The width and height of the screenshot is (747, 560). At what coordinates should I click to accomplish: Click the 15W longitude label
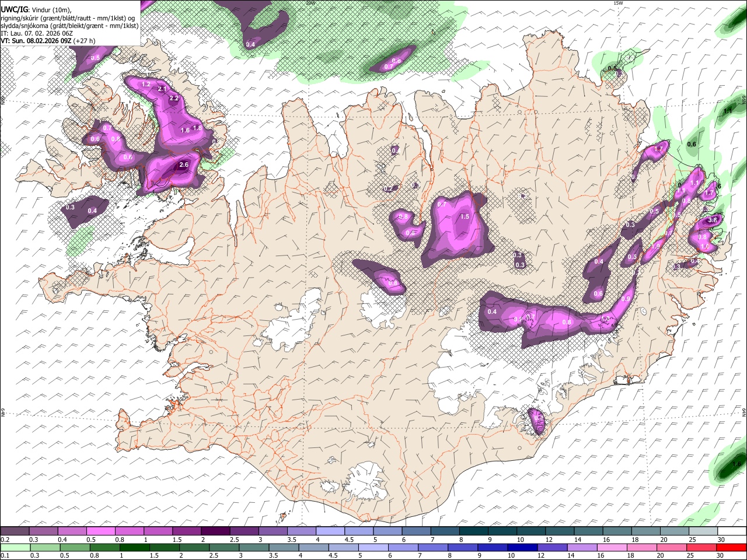(618, 3)
